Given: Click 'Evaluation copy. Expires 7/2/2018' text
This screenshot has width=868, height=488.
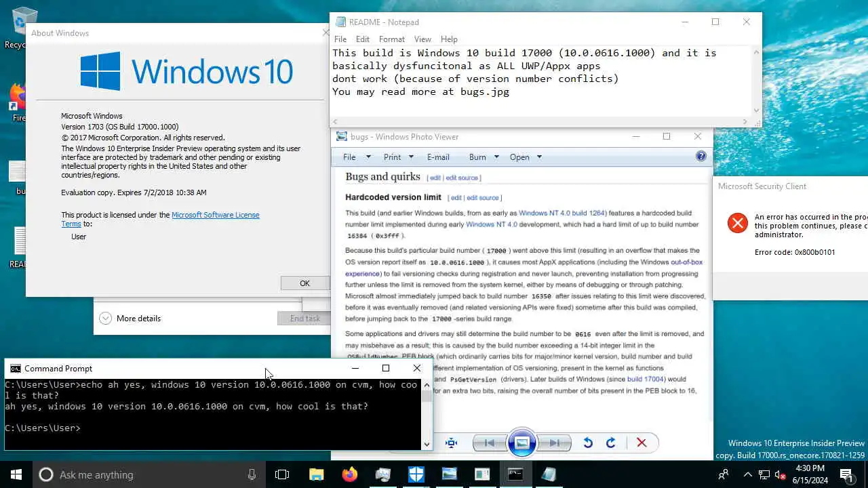Looking at the screenshot, I should coord(134,192).
